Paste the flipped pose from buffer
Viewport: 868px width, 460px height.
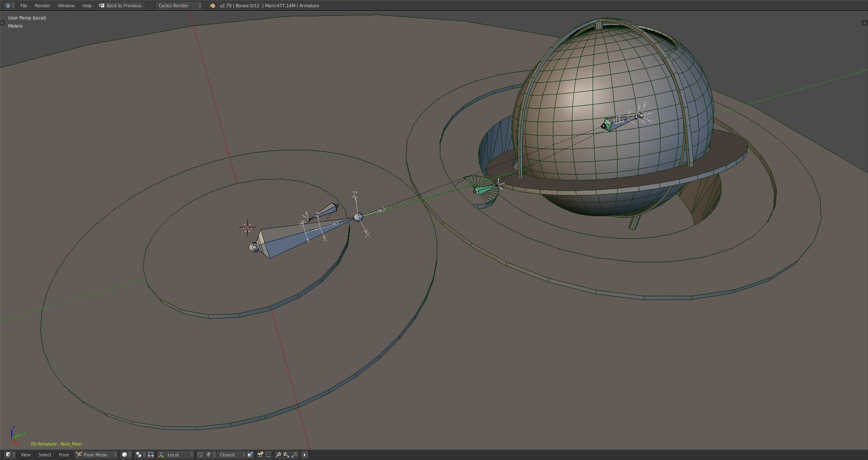click(295, 455)
